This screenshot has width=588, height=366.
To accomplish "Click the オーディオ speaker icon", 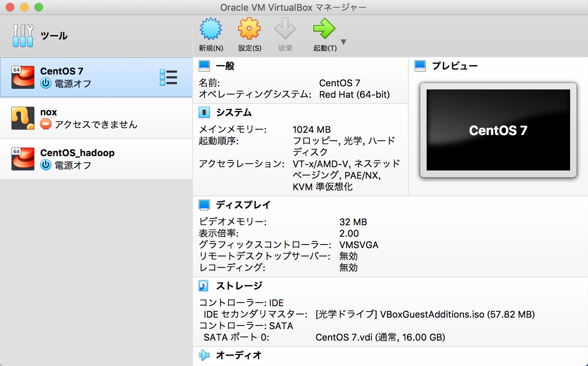I will click(x=204, y=355).
